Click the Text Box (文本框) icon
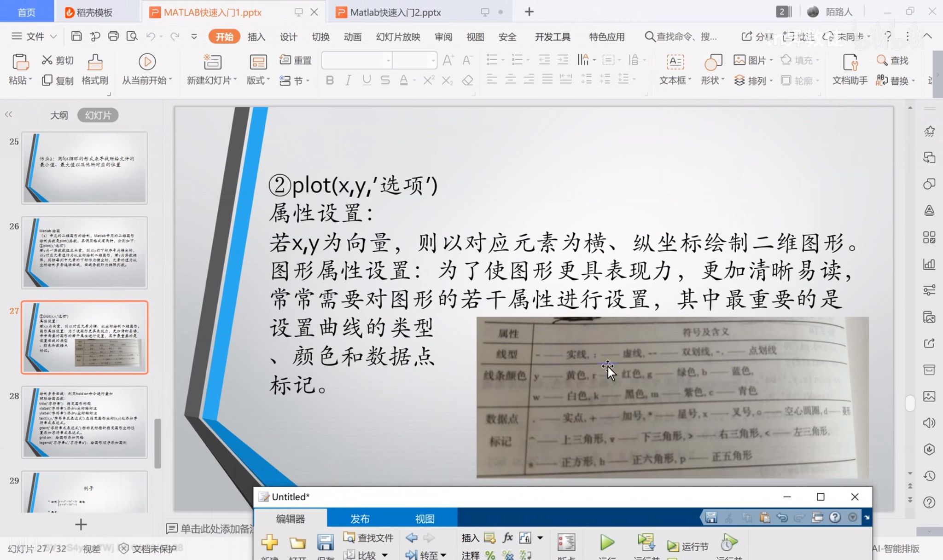 click(675, 62)
